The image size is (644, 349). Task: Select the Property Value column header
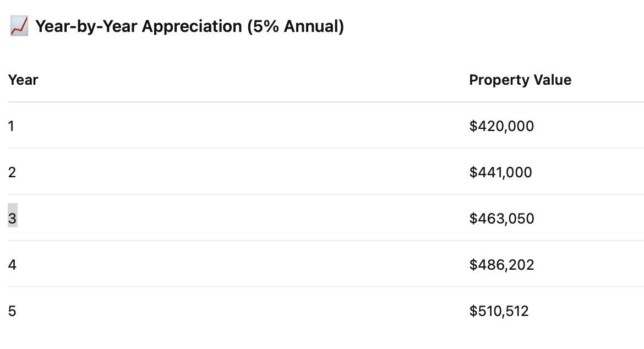520,80
